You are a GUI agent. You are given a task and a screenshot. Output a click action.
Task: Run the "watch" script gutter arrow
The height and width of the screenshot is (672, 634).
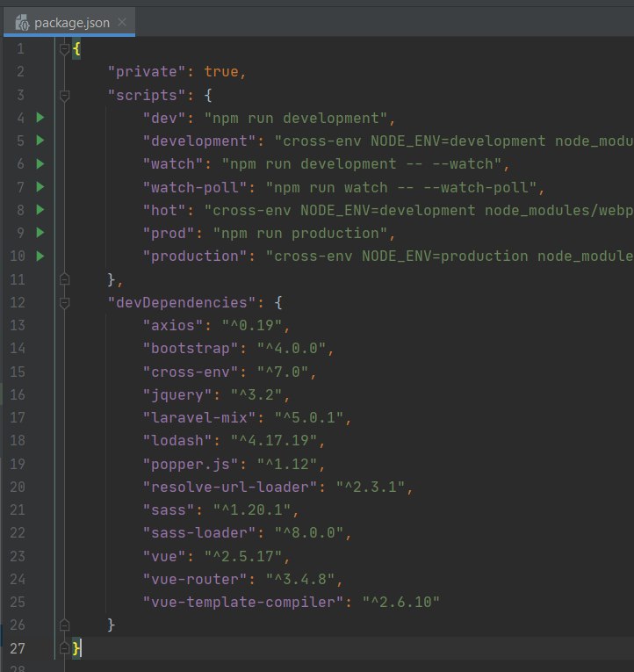click(x=40, y=163)
